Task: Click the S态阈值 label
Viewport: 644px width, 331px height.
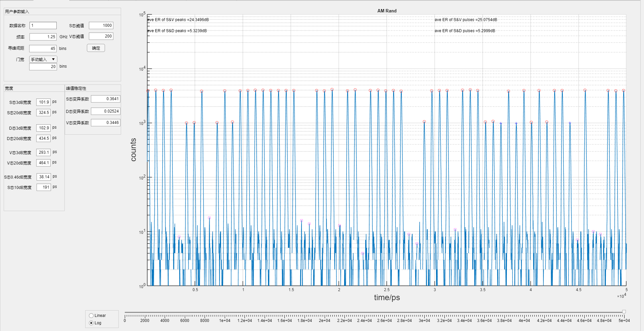Action: [76, 26]
